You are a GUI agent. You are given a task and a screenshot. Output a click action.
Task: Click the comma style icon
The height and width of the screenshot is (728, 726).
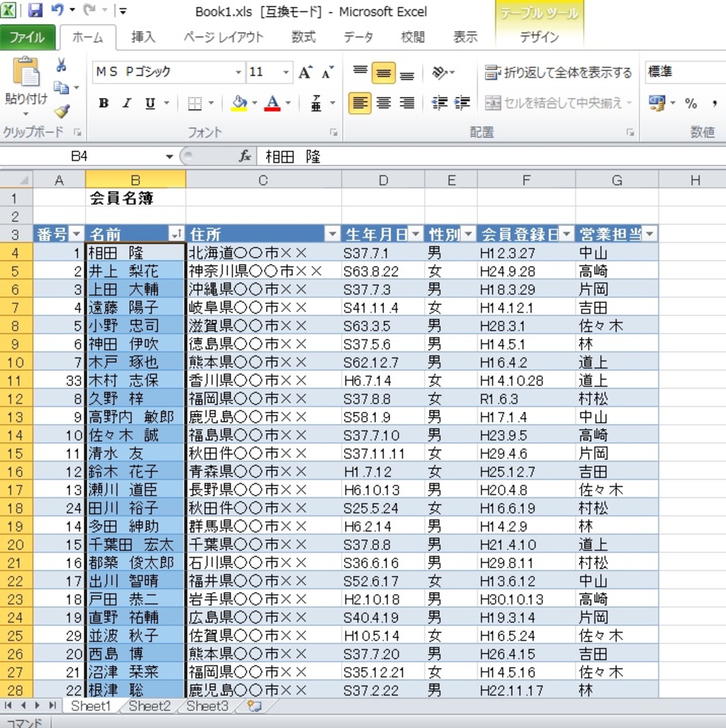pos(715,103)
